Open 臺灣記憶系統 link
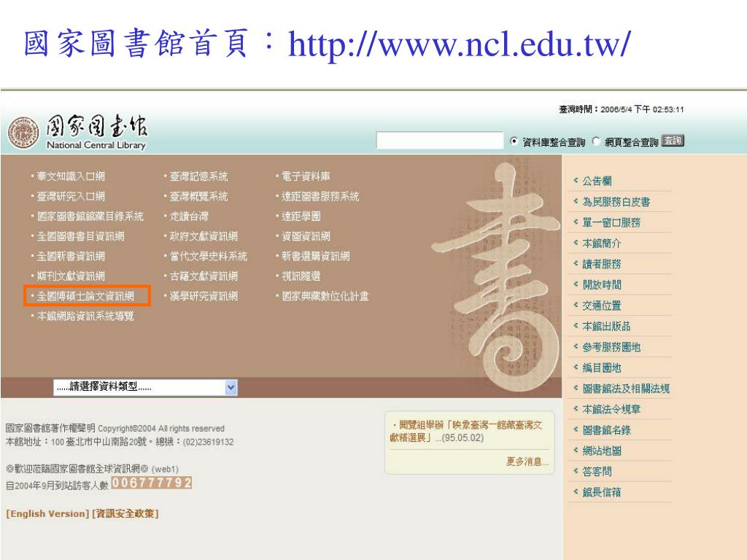 (198, 176)
